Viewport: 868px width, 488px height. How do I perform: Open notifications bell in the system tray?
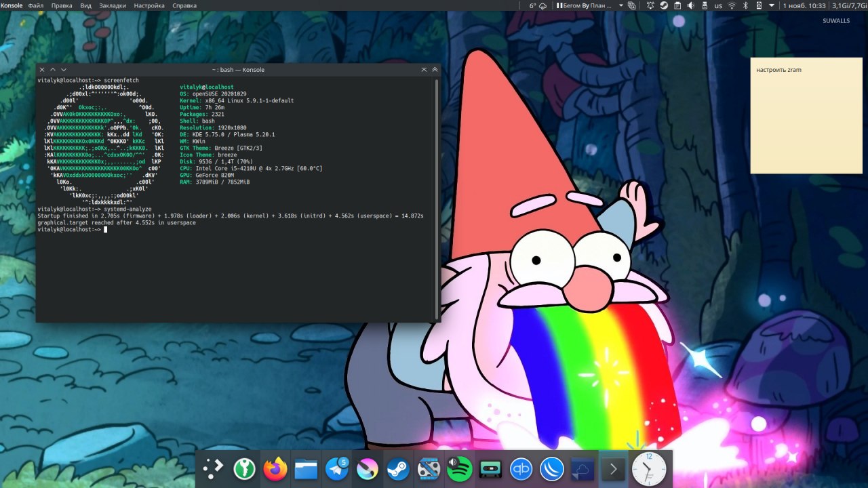coord(650,5)
